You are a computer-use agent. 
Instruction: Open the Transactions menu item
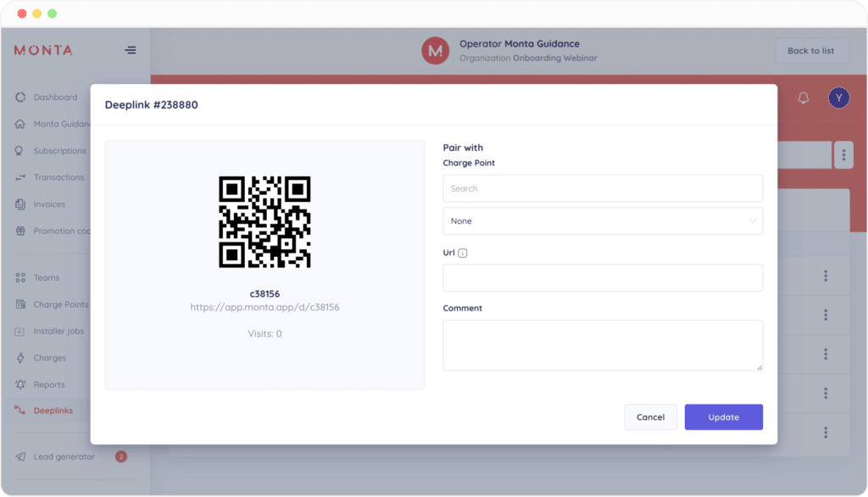tap(58, 177)
